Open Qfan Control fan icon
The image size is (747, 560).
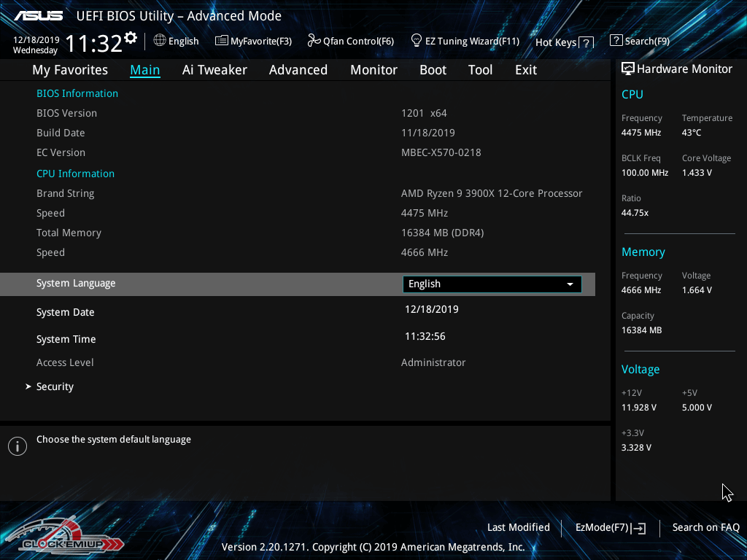click(314, 41)
